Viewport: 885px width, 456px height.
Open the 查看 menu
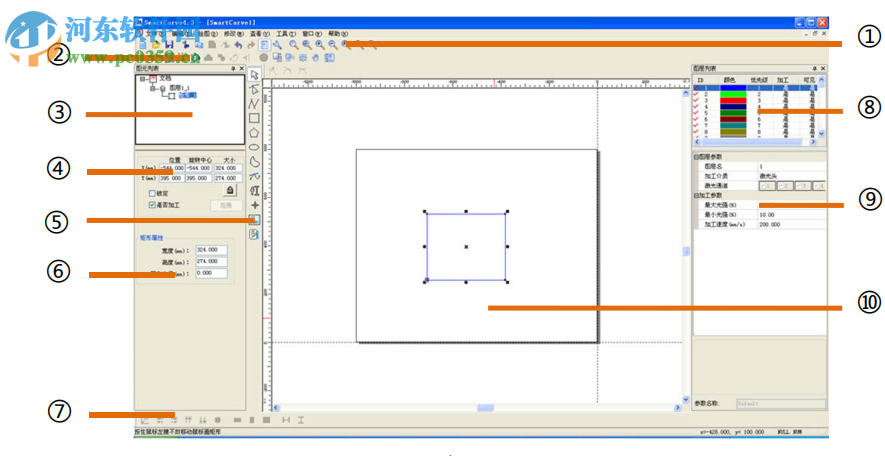(260, 34)
